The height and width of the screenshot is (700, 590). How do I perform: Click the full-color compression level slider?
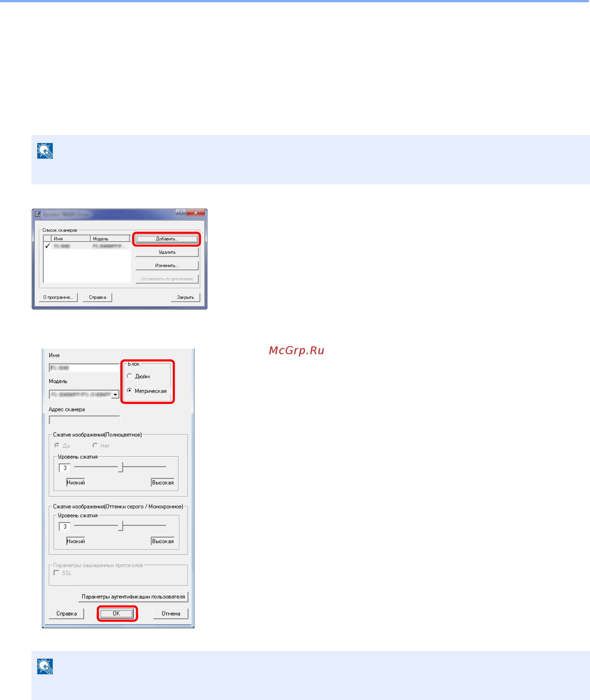coord(120,467)
